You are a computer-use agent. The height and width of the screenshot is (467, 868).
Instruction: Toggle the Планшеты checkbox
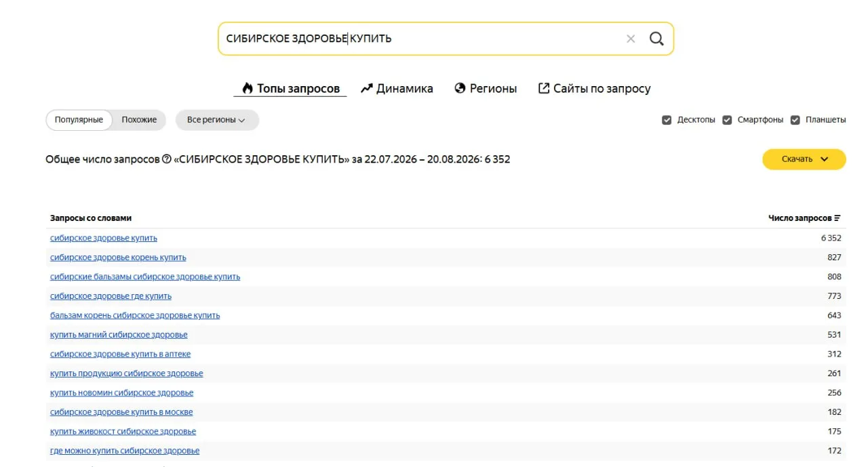tap(795, 120)
